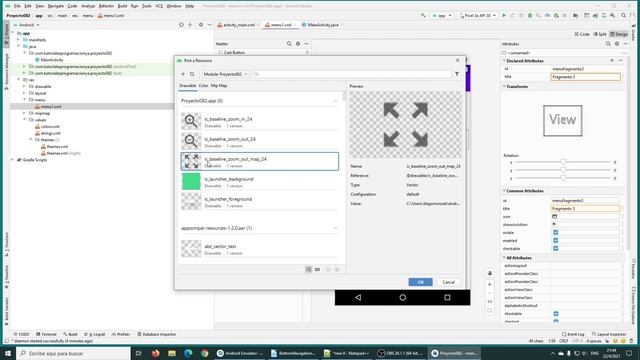This screenshot has width=640, height=360.
Task: Toggle the visible attribute checkbox
Action: 556,232
